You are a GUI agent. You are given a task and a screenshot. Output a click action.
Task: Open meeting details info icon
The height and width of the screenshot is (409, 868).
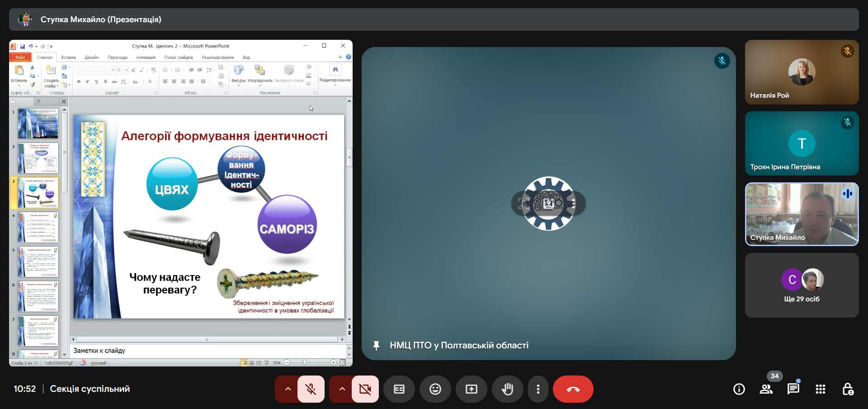coord(739,389)
